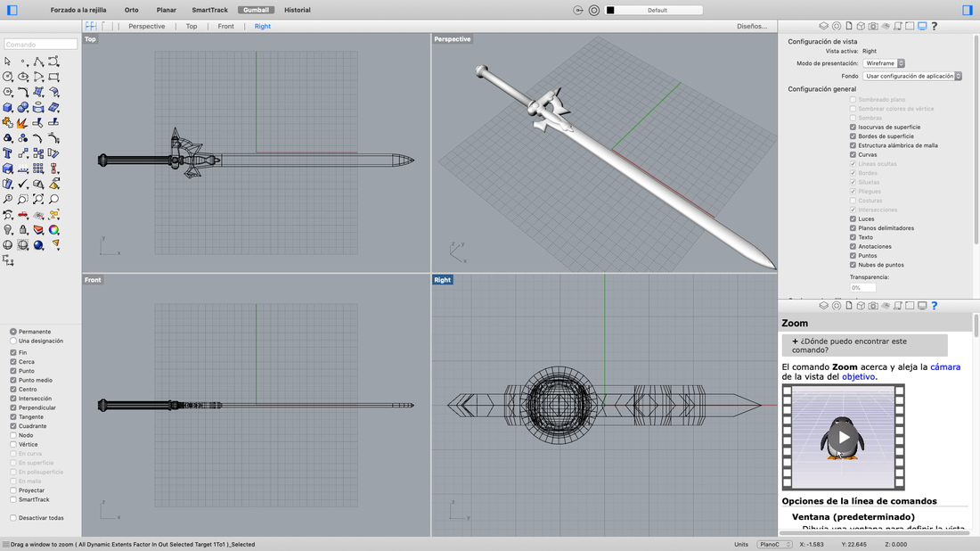The width and height of the screenshot is (980, 551).
Task: Open the Fondo dropdown
Action: tap(912, 76)
